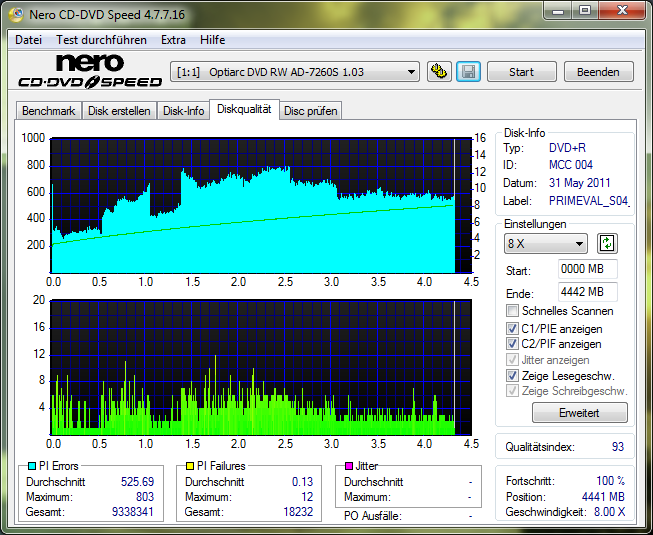The image size is (653, 535).
Task: Click the Jitter anzeigen checkbox
Action: click(512, 359)
